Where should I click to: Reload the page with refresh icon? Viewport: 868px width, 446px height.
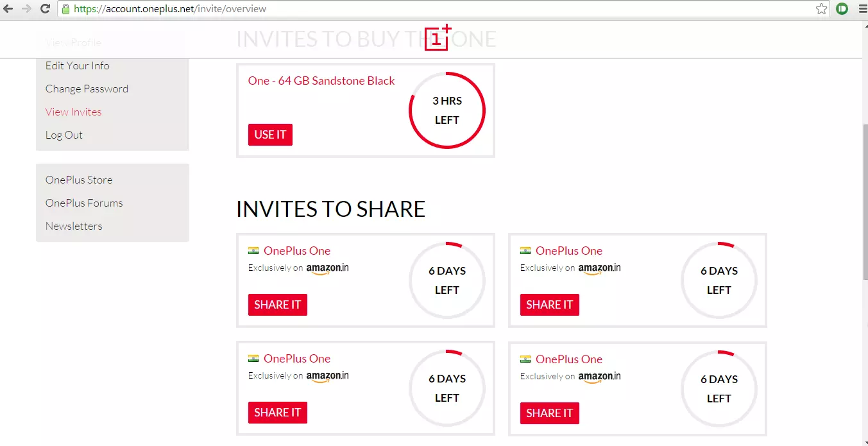45,9
